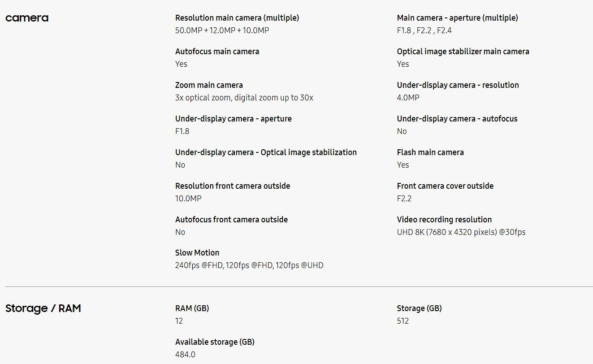Click Front camera cover outside label

[x=445, y=186]
